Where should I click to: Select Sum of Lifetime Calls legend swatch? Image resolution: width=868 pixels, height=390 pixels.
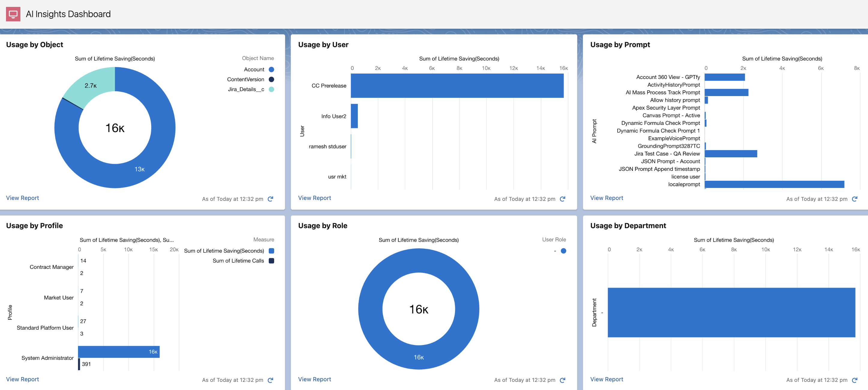[x=271, y=261]
